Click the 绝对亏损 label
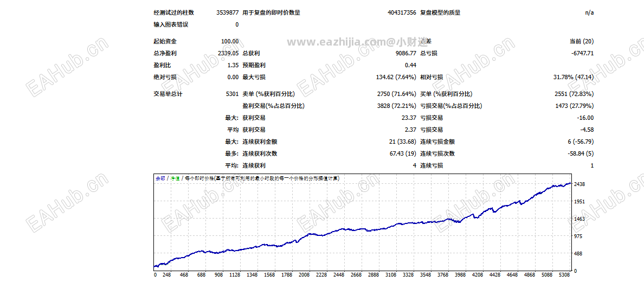This screenshot has width=644, height=282. point(165,78)
